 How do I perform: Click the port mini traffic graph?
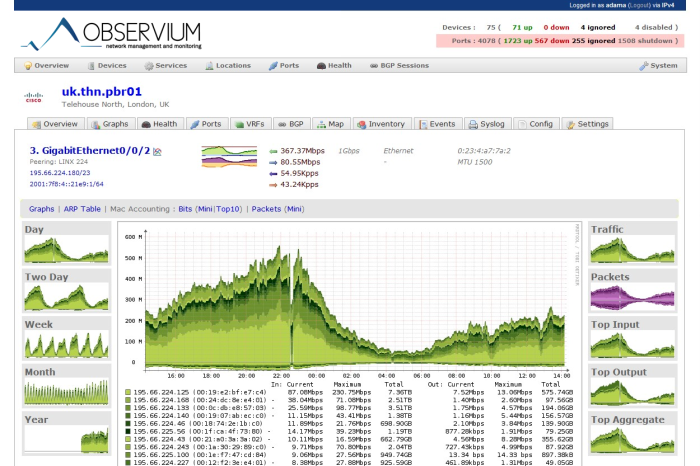coord(229,157)
